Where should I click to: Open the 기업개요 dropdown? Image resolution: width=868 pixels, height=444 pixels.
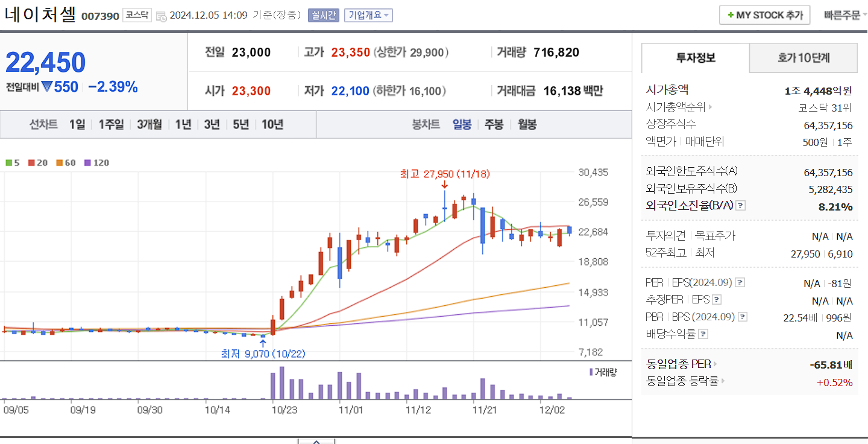tap(368, 14)
